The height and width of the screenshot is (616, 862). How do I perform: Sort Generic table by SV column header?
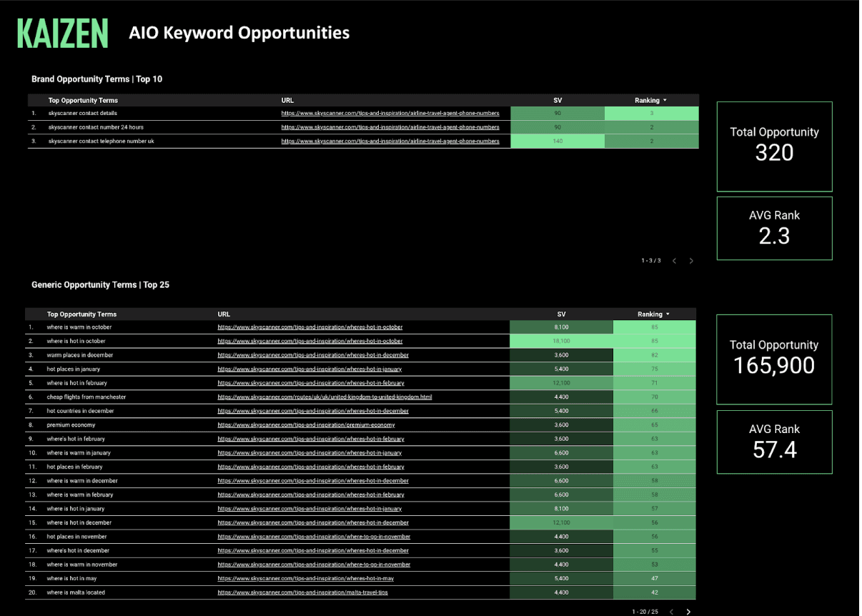point(561,314)
